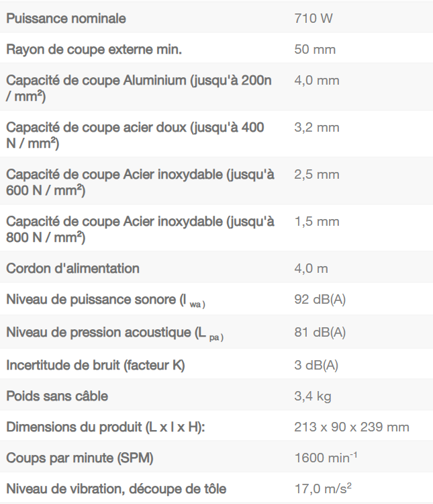Select the 3 dB(A) noise uncertainty value
The image size is (433, 504).
click(x=316, y=366)
